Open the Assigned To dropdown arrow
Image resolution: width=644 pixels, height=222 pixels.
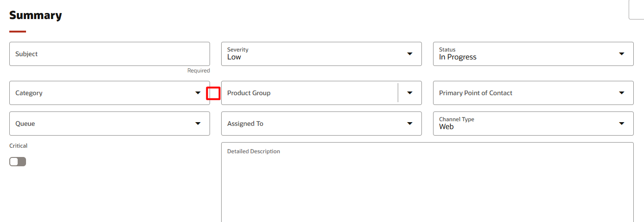(x=410, y=124)
